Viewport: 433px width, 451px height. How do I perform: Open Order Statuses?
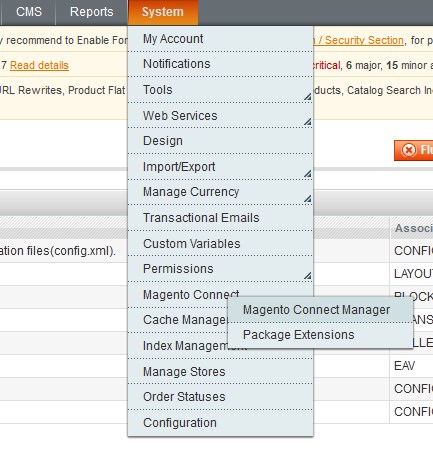tap(220, 397)
